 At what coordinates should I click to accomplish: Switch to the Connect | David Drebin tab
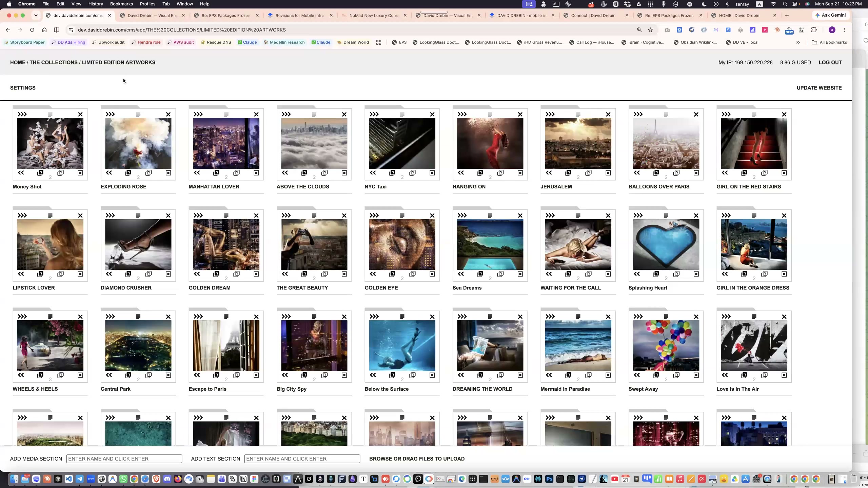(593, 15)
